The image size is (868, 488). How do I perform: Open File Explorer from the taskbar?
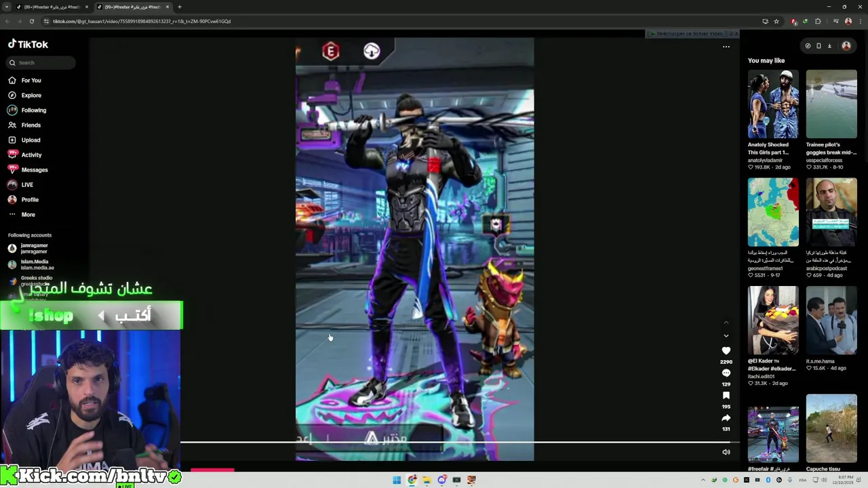coord(427,480)
